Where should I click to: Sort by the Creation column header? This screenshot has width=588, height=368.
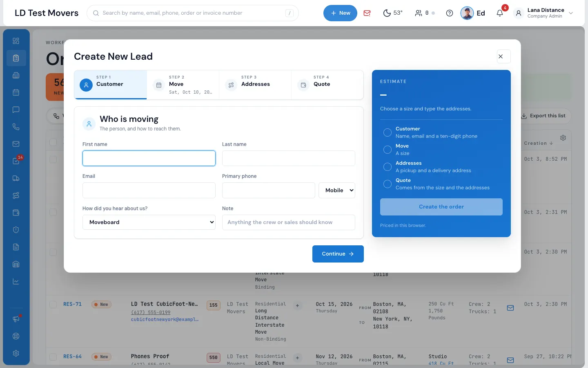coord(539,144)
